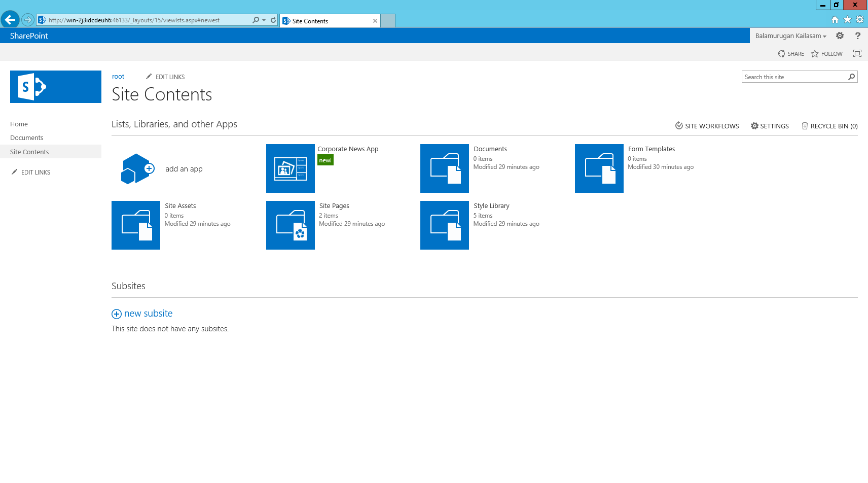This screenshot has height=483, width=868.
Task: Click the add an app text link
Action: tap(184, 169)
